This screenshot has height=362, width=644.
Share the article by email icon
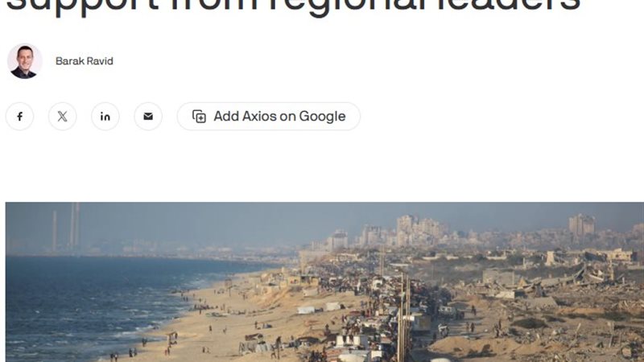(x=148, y=117)
